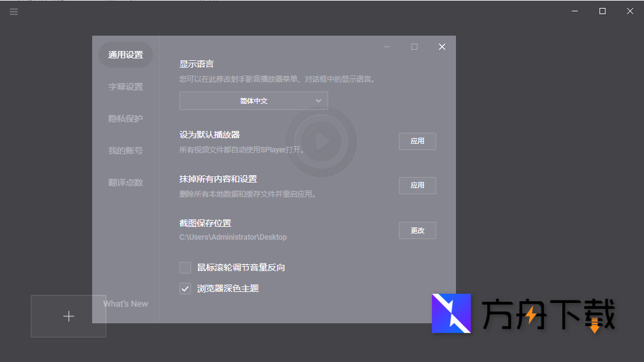This screenshot has height=362, width=644.
Task: Open the What's New panel
Action: point(125,303)
